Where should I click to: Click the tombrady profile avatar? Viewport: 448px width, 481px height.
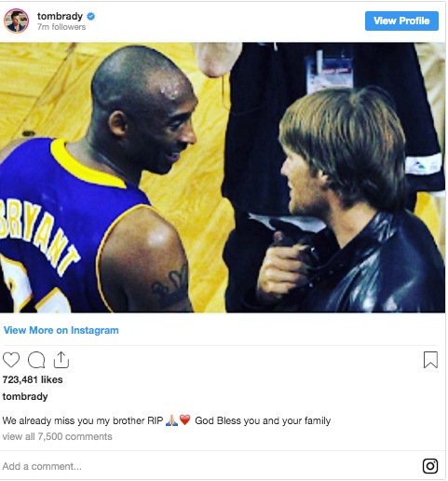click(16, 21)
